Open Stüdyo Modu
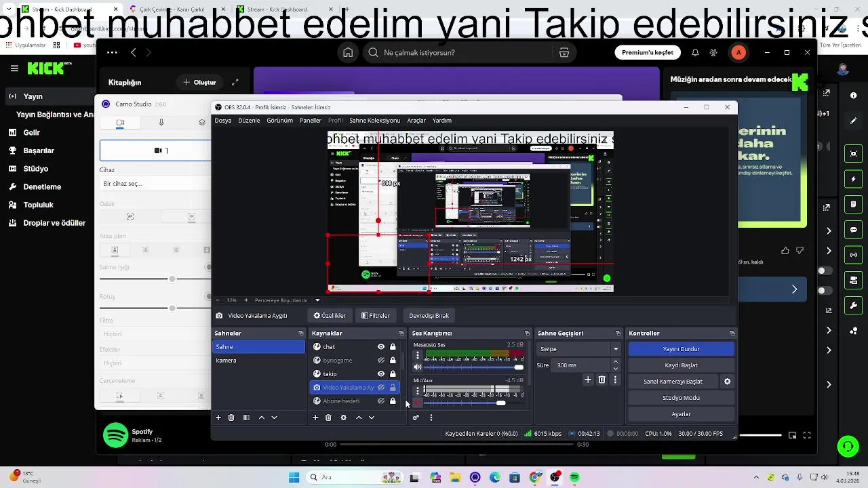 [x=681, y=398]
